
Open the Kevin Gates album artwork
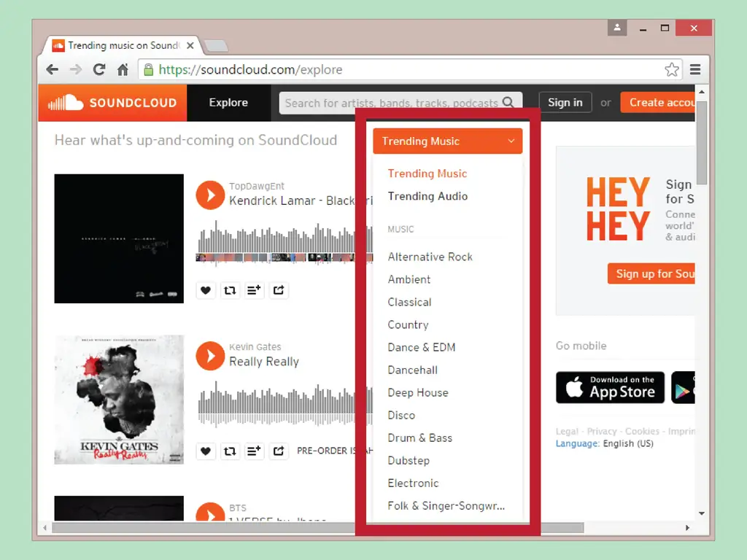point(119,400)
